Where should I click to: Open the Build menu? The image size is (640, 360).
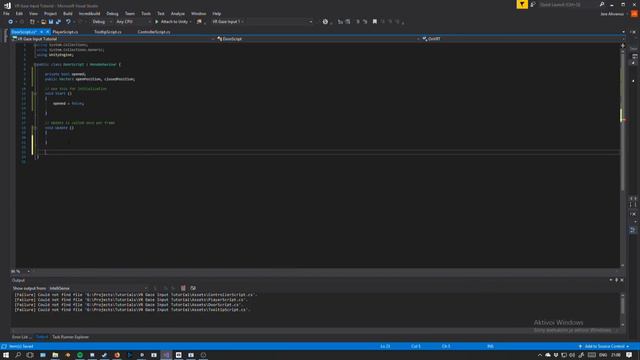(x=68, y=13)
